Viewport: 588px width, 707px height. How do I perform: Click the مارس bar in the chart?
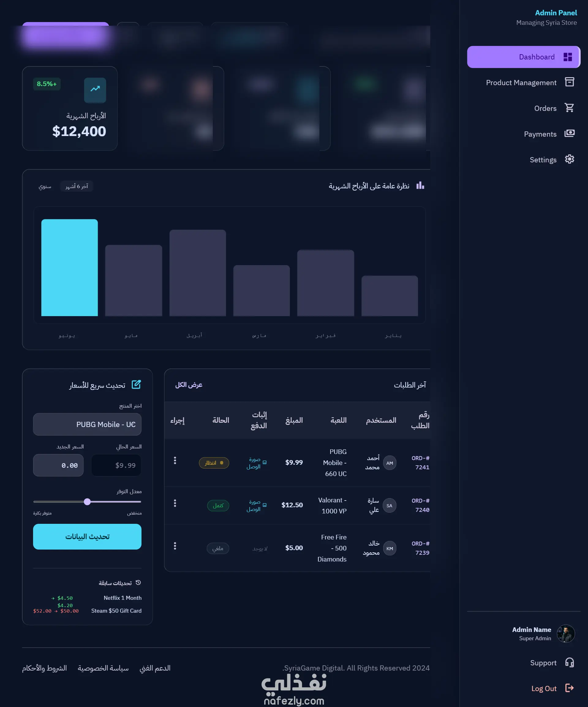[262, 290]
